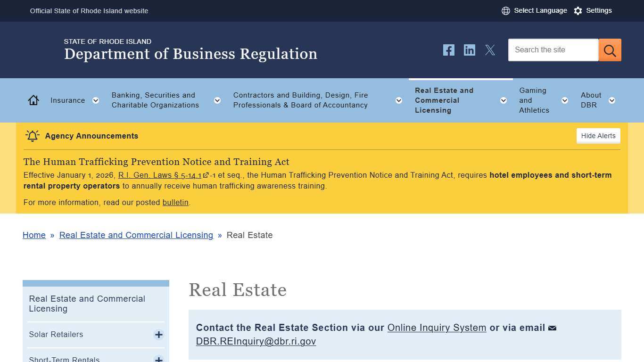Hide the alerts banner
This screenshot has width=644, height=362.
pyautogui.click(x=598, y=136)
